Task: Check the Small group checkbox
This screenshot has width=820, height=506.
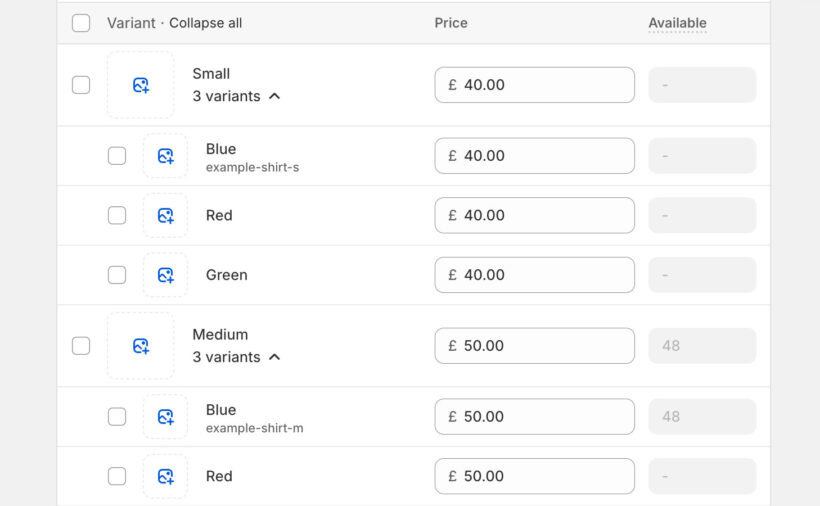Action: click(x=81, y=85)
